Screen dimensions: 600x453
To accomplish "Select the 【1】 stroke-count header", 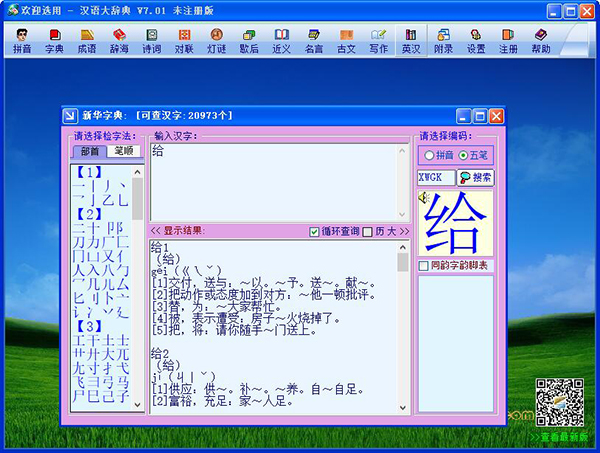I will coord(89,172).
